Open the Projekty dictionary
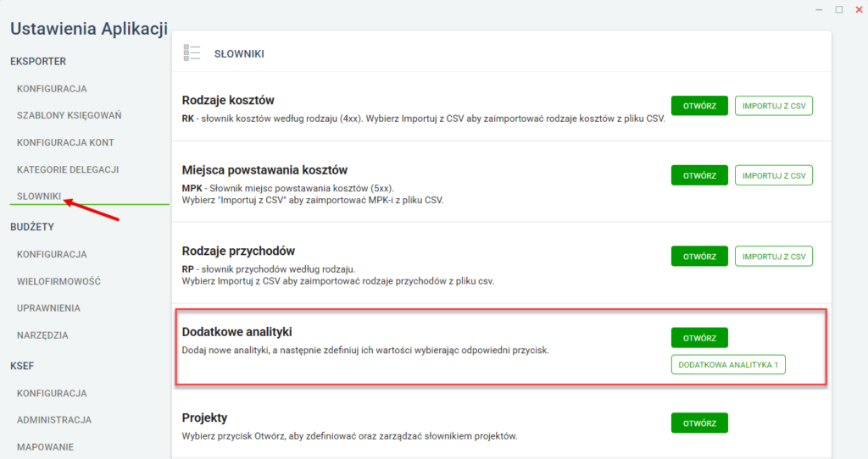Screen dimensions: 868x459 coord(699,423)
